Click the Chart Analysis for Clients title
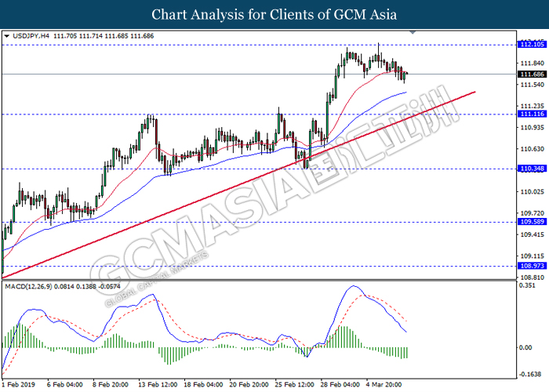This screenshot has width=549, height=392. click(x=274, y=14)
